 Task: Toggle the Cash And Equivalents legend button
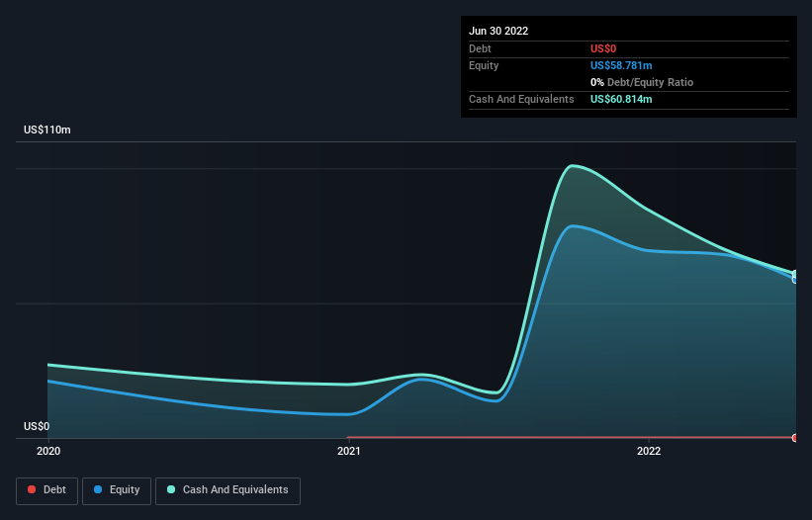coord(227,490)
